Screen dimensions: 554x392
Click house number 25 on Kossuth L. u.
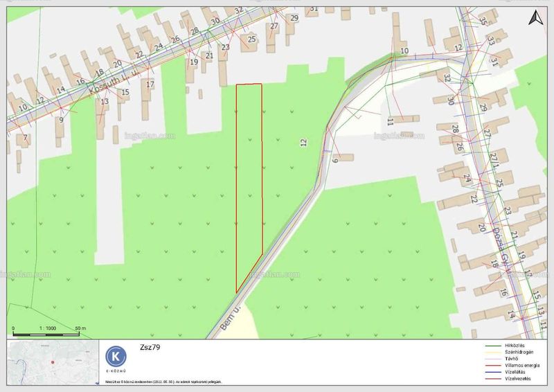pos(251,39)
